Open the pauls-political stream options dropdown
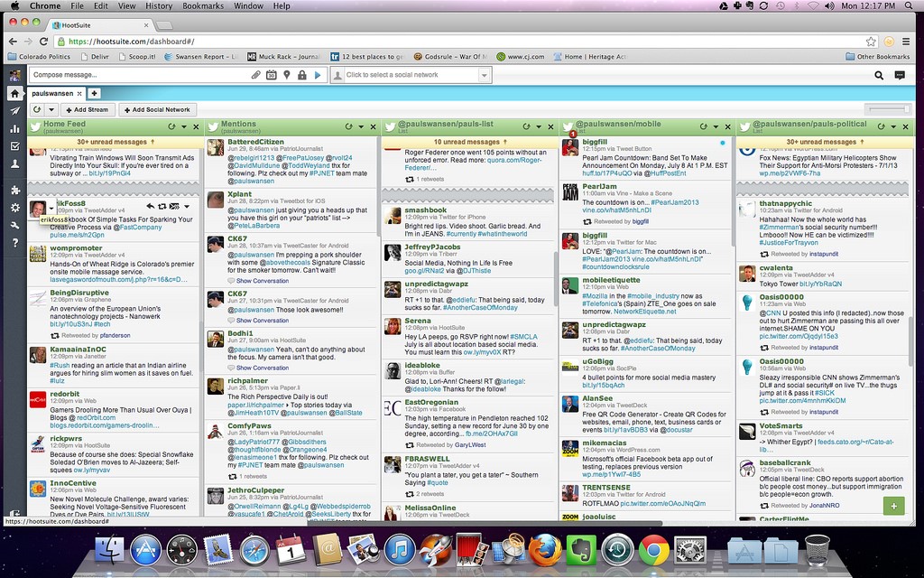 [893, 126]
